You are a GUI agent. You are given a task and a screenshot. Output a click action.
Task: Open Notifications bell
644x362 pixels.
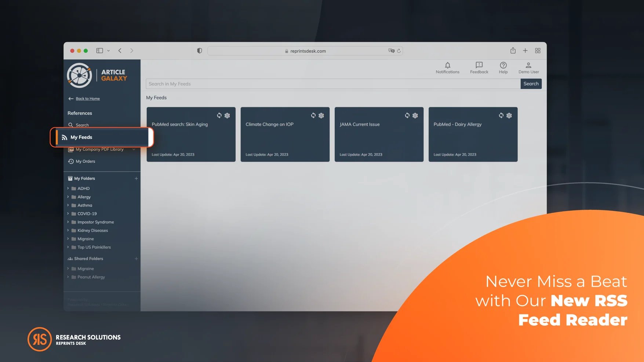click(x=447, y=68)
